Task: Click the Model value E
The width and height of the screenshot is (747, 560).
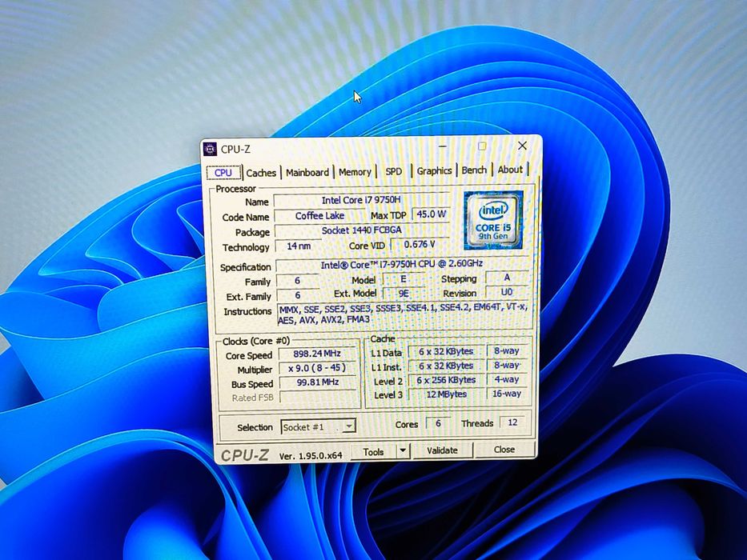Action: pyautogui.click(x=404, y=278)
